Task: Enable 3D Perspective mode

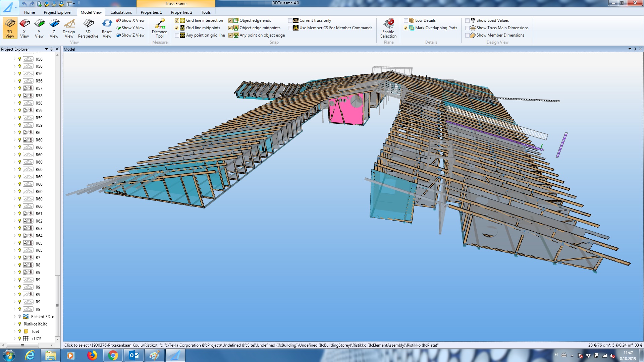Action: [88, 28]
